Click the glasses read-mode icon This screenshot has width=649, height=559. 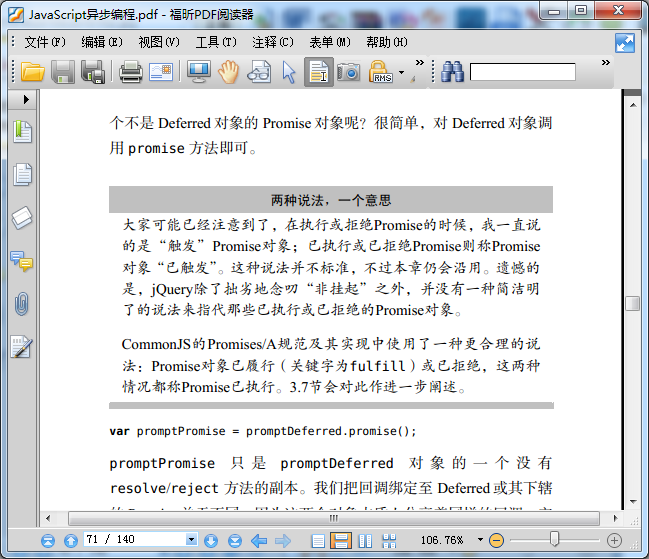click(259, 72)
